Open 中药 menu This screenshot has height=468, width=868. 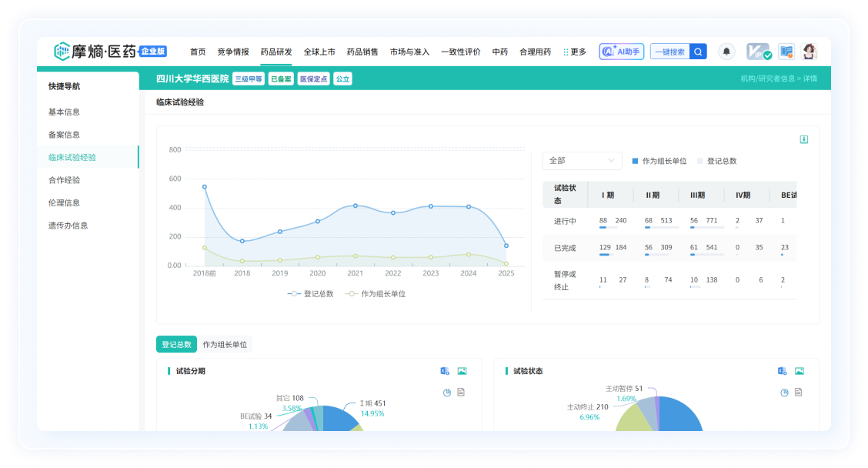[500, 52]
